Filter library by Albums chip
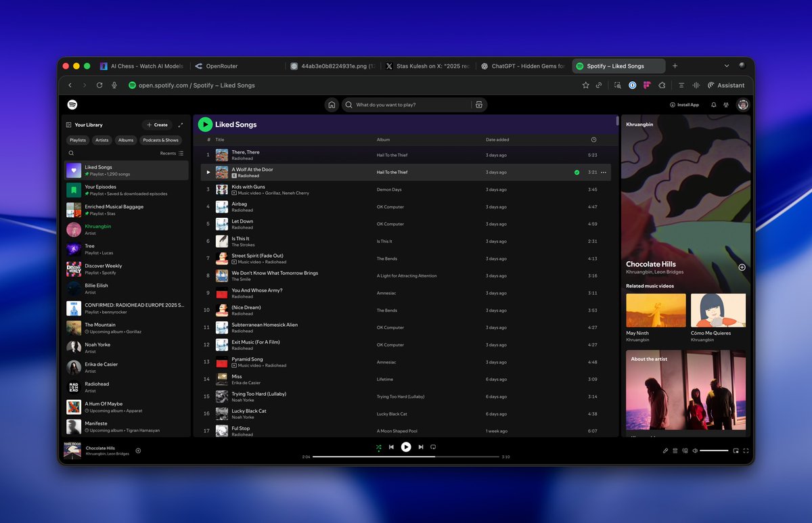812x523 pixels. click(126, 140)
